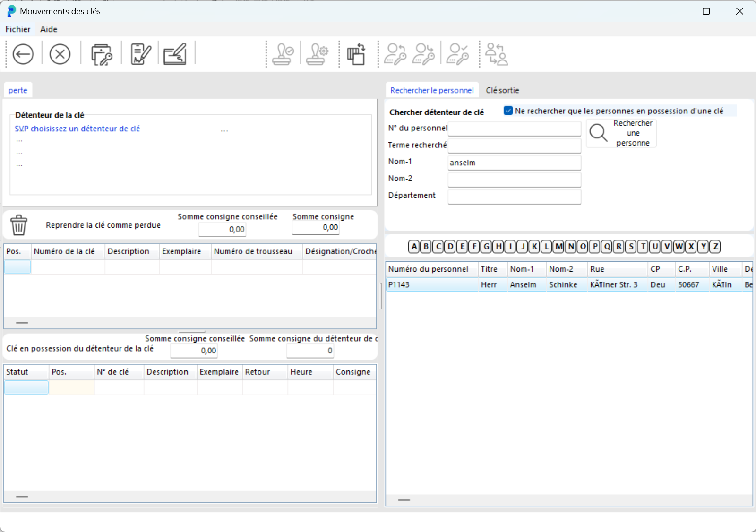Click the back arrow toolbar icon
This screenshot has height=532, width=756.
click(x=23, y=54)
